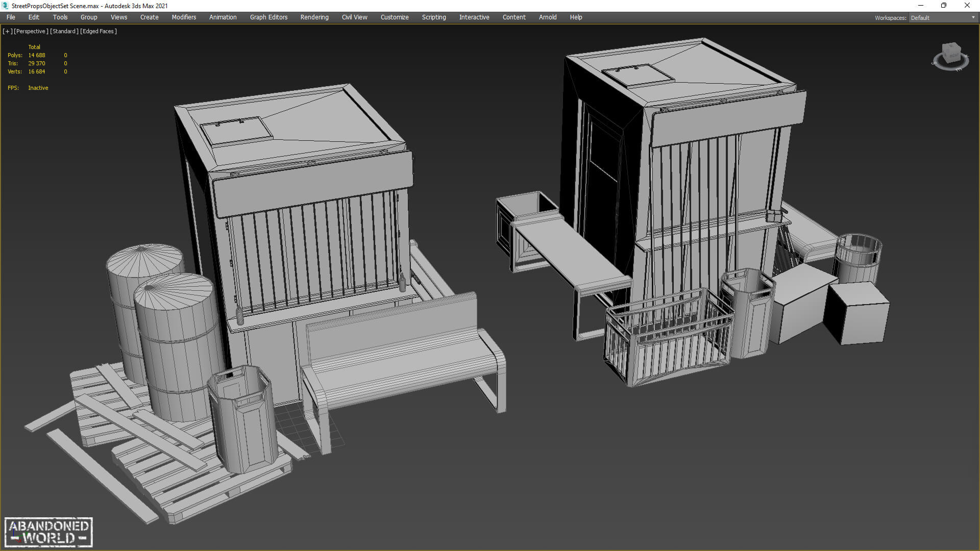Open the File menu
This screenshot has height=551, width=980.
11,17
